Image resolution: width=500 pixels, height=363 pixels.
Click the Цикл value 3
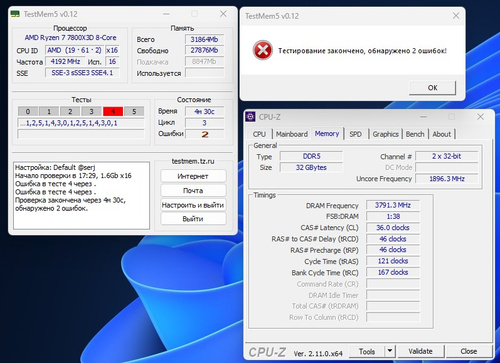tap(204, 123)
